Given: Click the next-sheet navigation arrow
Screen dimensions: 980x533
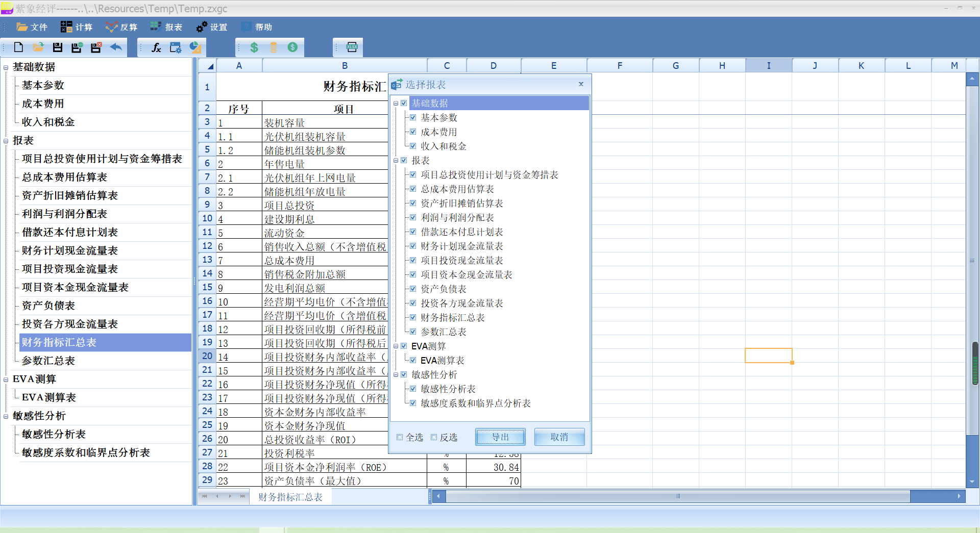Looking at the screenshot, I should [230, 496].
